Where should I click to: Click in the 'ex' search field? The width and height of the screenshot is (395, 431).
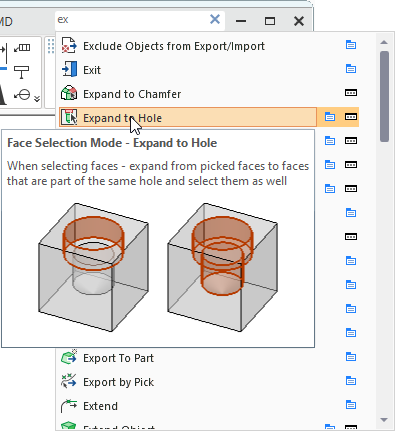(132, 20)
